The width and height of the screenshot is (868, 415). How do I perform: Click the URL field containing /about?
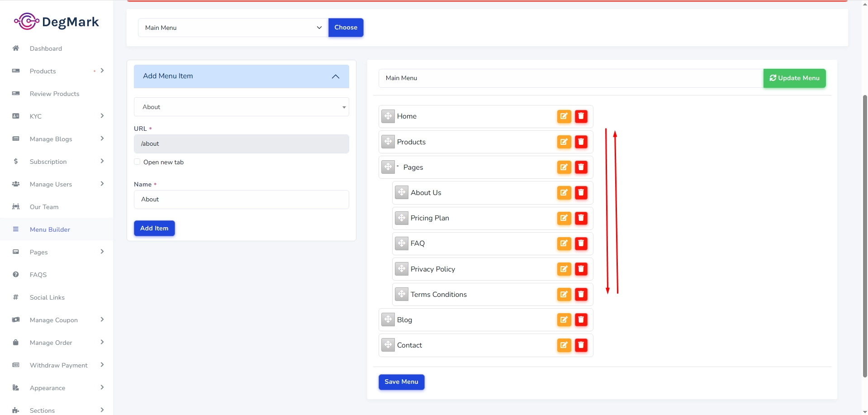tap(242, 144)
